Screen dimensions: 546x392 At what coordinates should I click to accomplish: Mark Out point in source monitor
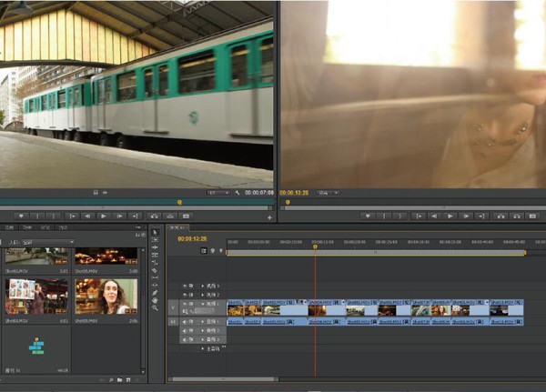pyautogui.click(x=54, y=216)
